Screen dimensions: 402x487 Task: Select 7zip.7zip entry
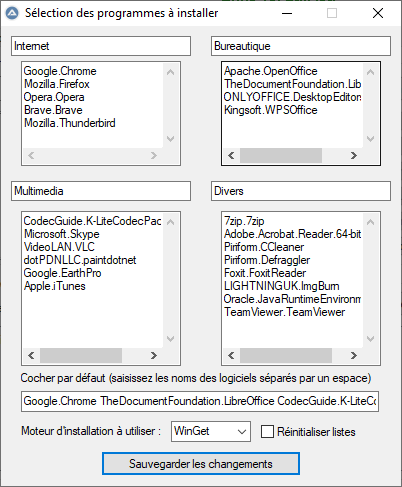pyautogui.click(x=244, y=221)
